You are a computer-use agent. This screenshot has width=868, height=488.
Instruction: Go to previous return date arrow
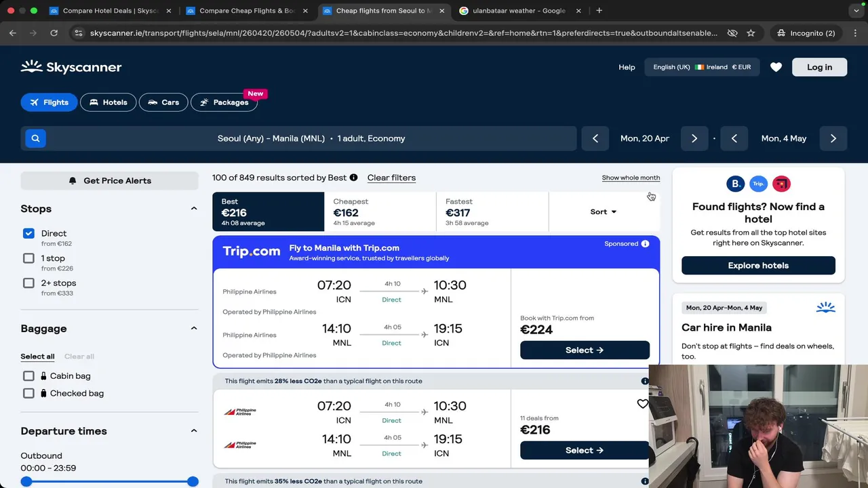coord(734,138)
